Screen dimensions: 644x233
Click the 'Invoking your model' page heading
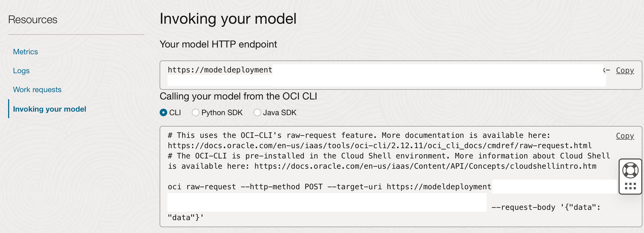pyautogui.click(x=228, y=19)
